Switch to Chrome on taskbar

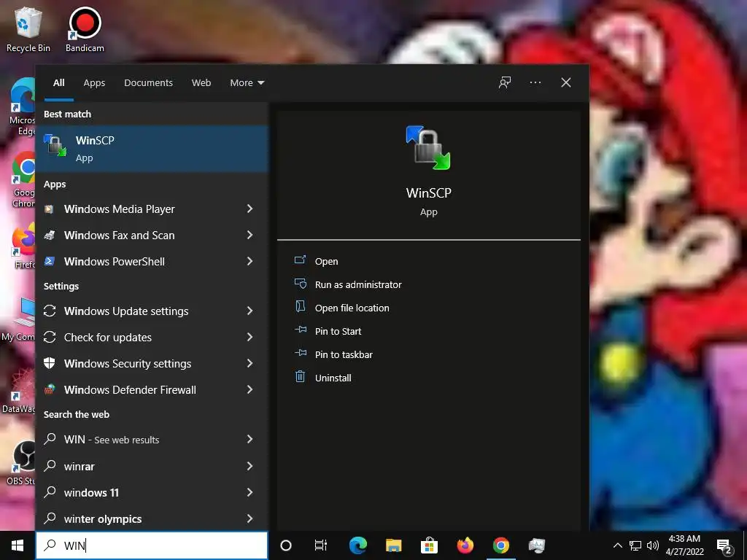coord(500,545)
